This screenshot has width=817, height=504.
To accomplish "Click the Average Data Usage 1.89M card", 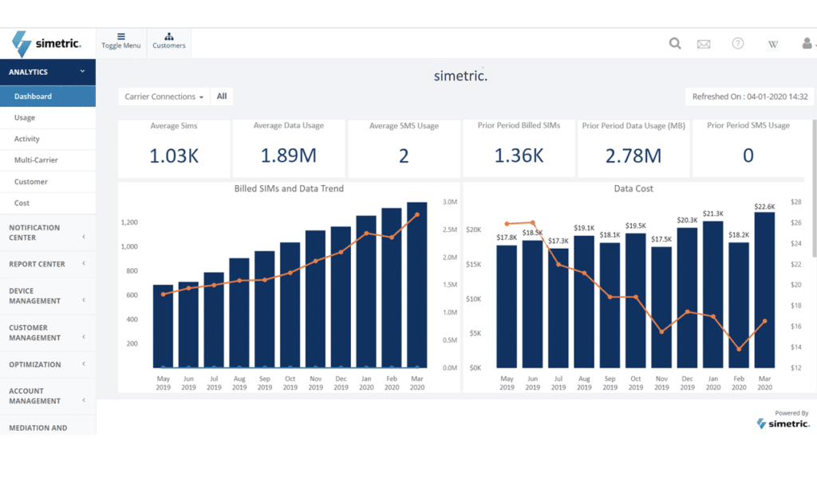I will pos(289,149).
